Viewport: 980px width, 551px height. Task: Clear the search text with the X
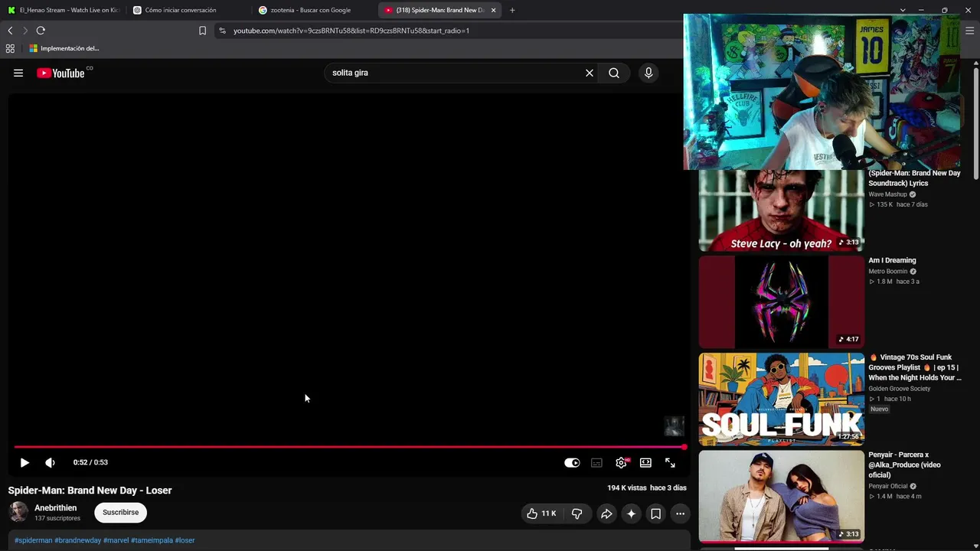coord(590,73)
